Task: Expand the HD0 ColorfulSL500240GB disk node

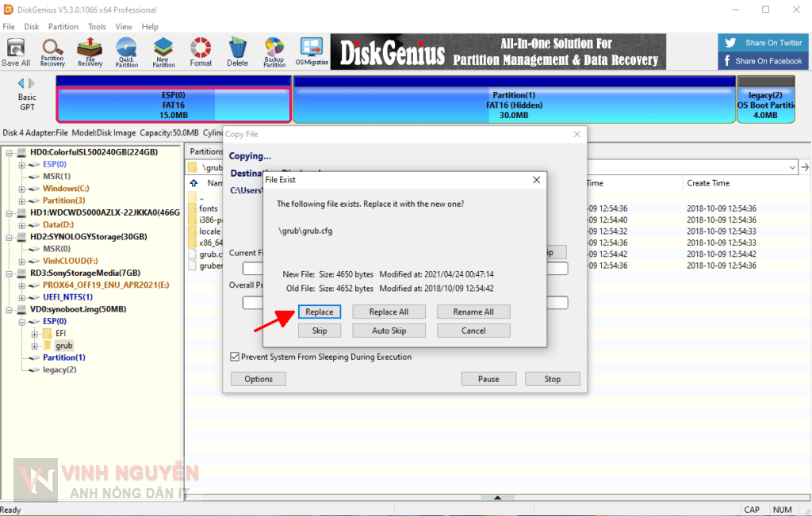Action: point(9,152)
